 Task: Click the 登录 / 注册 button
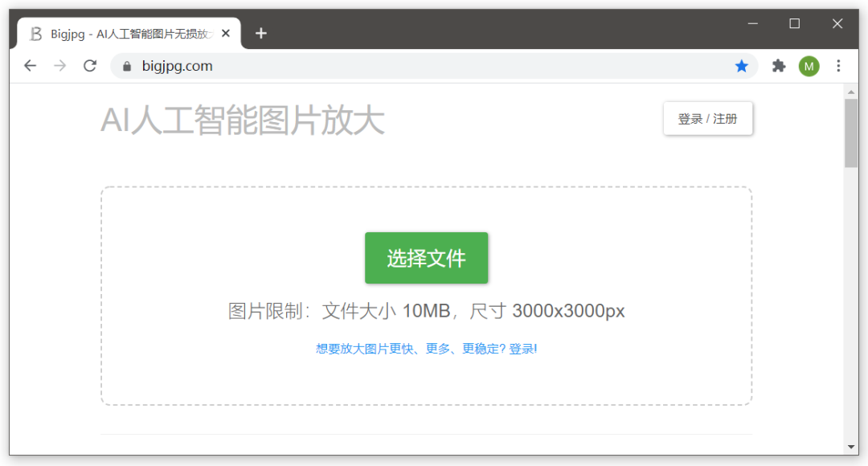tap(708, 118)
